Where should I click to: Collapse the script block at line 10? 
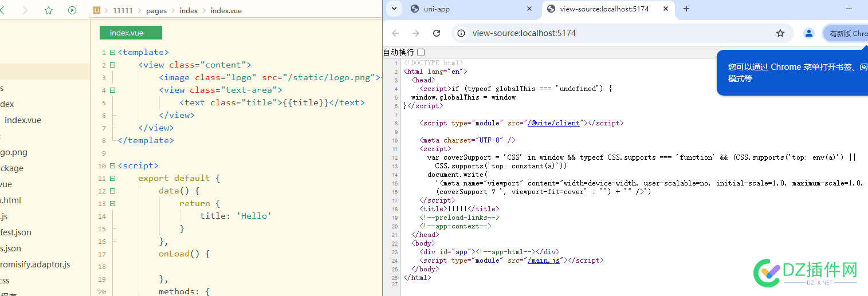point(112,165)
